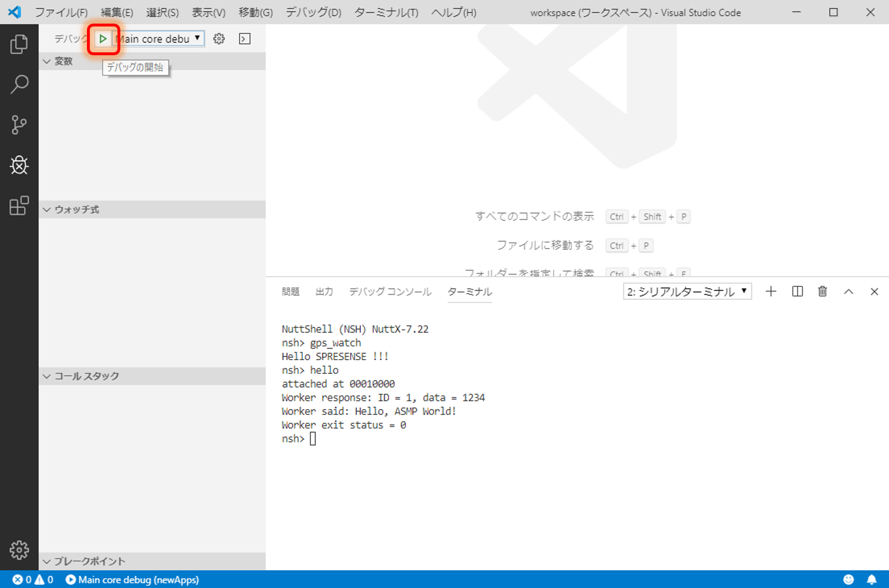889x588 pixels.
Task: Click the errors and warnings status indicator
Action: tap(33, 580)
